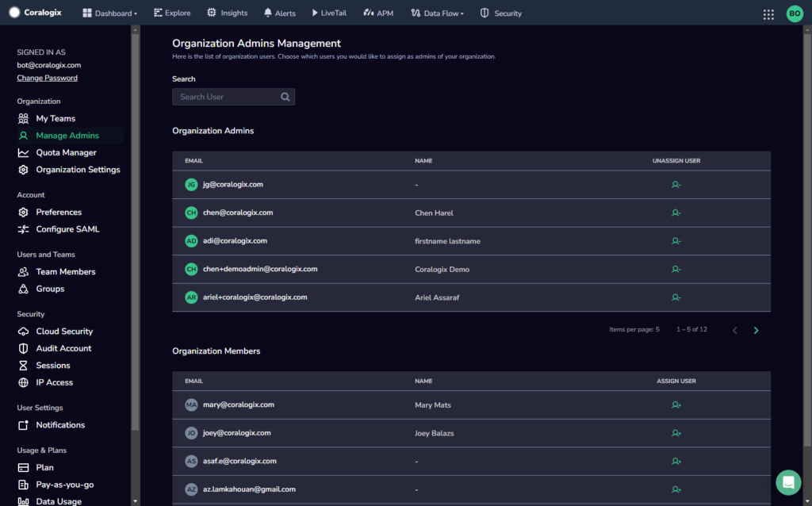Viewport: 812px width, 506px height.
Task: Click the signed-in email bot@coralogix.com
Action: [x=48, y=65]
